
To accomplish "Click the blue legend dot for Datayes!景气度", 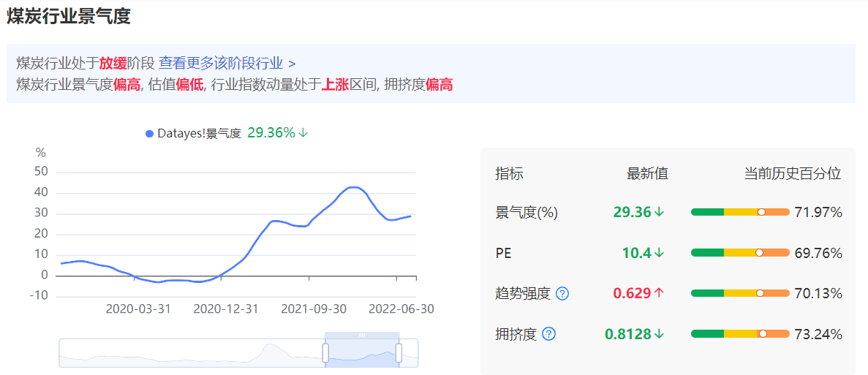I will (149, 134).
